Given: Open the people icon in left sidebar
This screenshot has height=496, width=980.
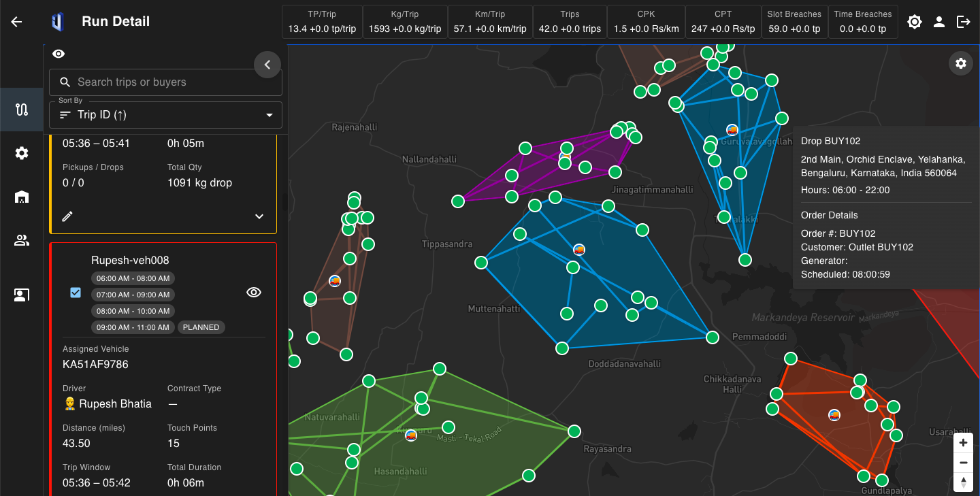Looking at the screenshot, I should click(x=22, y=240).
